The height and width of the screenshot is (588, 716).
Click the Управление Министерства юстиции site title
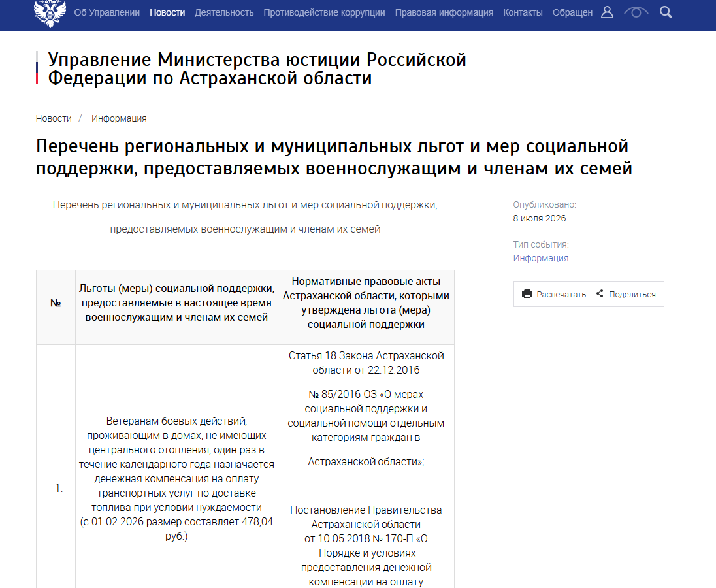click(257, 69)
